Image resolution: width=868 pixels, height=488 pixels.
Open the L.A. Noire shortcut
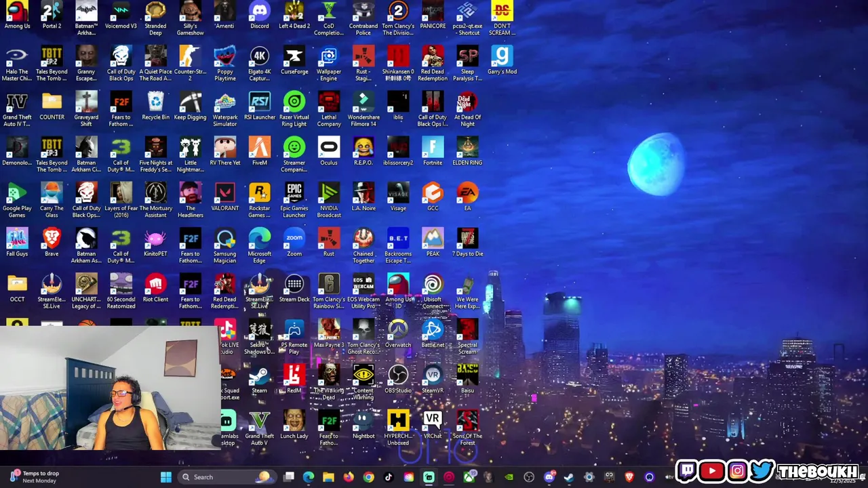click(x=363, y=197)
